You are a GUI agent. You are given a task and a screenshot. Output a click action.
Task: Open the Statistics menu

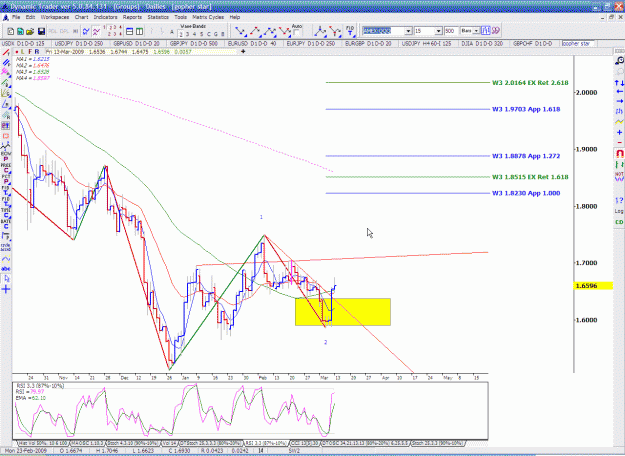pyautogui.click(x=158, y=17)
